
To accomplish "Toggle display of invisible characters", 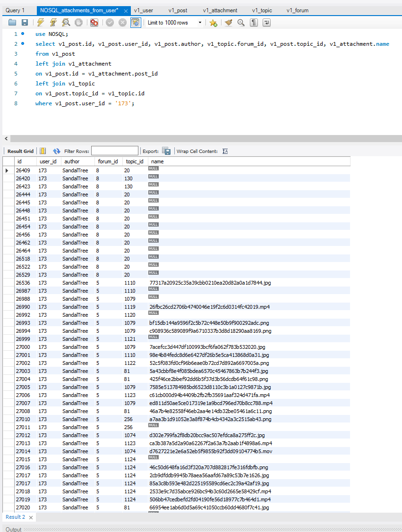I will coord(254,23).
